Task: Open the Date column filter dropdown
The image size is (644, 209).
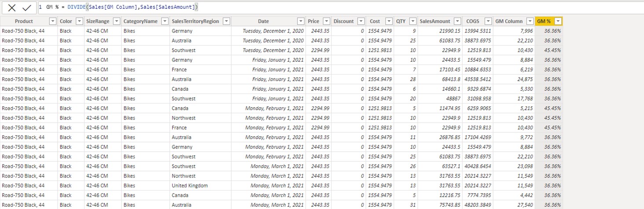Action: click(301, 21)
